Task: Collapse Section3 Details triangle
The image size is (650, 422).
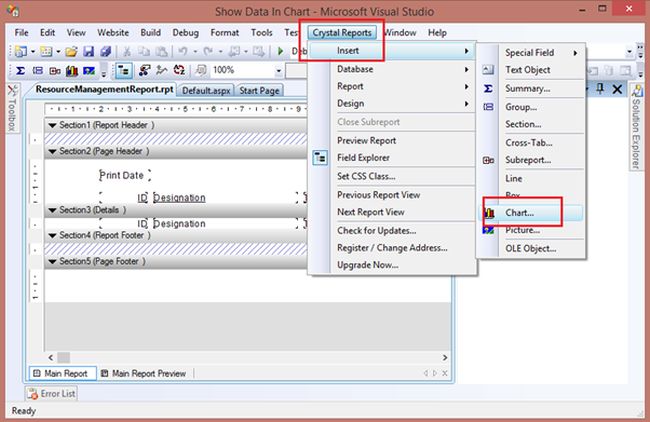Action: click(52, 210)
